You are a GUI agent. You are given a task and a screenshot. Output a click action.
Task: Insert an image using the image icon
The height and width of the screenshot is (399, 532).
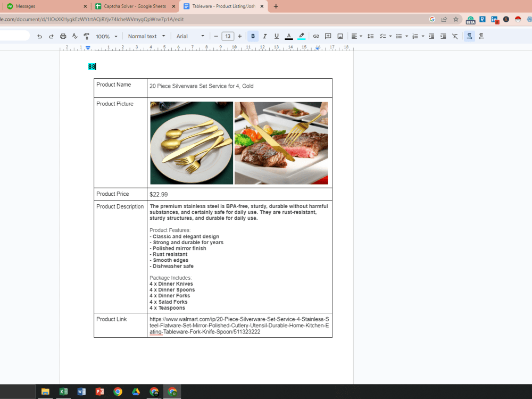tap(340, 36)
